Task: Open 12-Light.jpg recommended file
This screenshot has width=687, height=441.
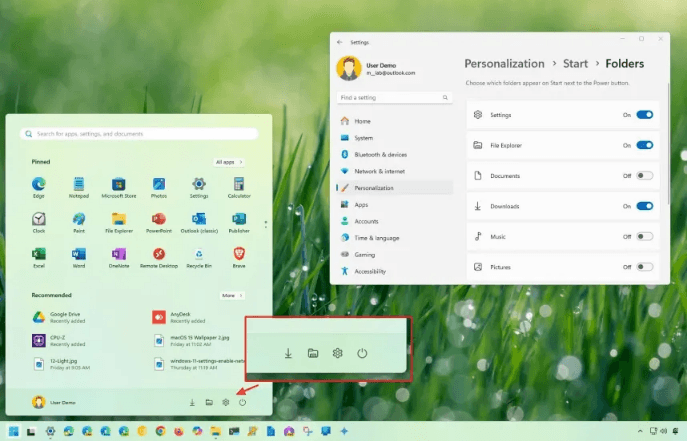Action: [61, 364]
